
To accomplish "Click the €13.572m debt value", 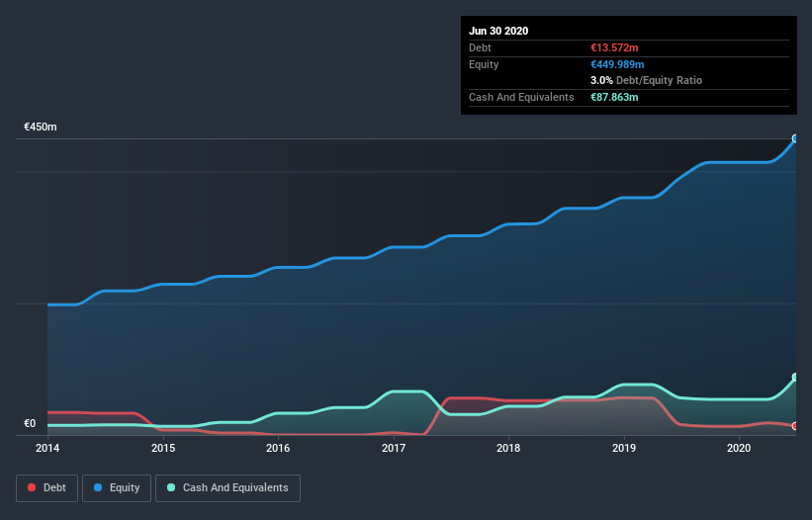I will point(614,47).
